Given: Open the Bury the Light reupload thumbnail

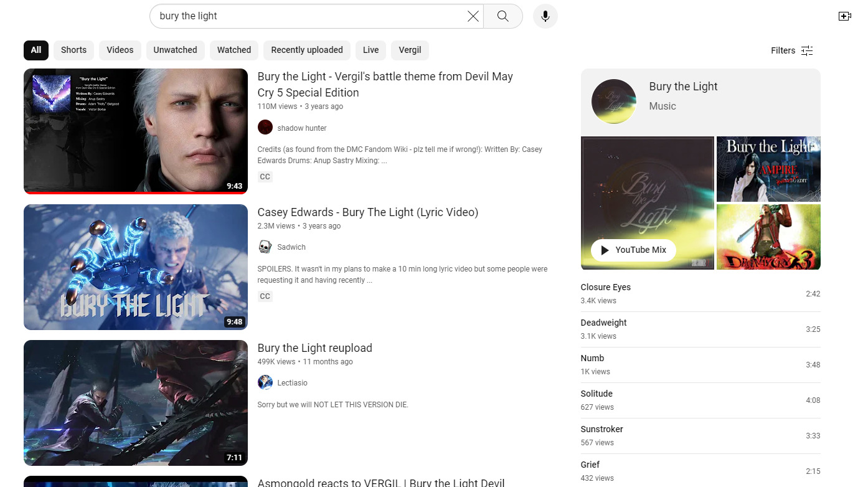Looking at the screenshot, I should click(136, 402).
